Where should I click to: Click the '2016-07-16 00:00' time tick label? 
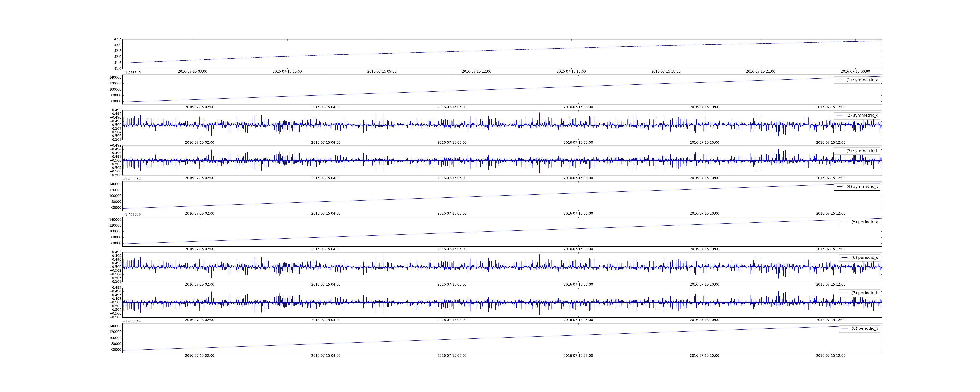pyautogui.click(x=855, y=72)
